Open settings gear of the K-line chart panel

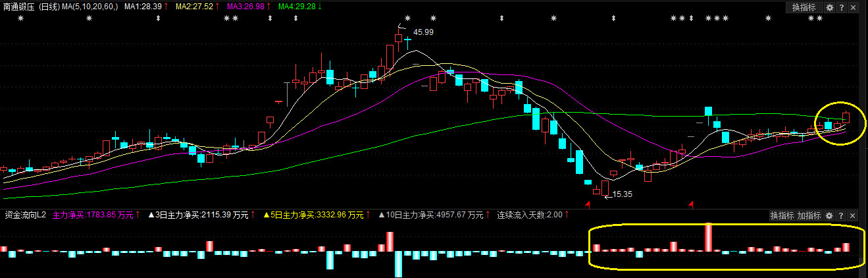(830, 7)
